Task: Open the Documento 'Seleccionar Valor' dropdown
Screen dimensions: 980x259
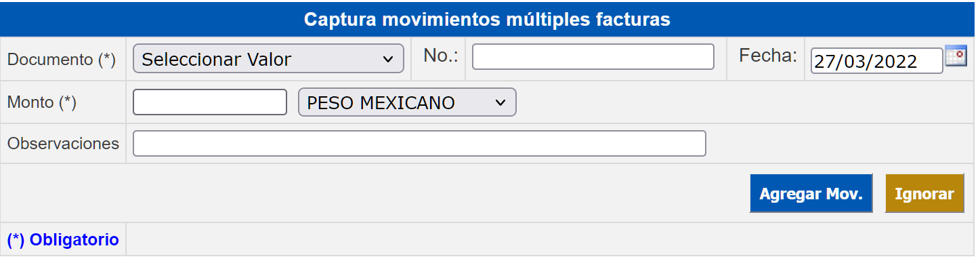Action: tap(269, 59)
